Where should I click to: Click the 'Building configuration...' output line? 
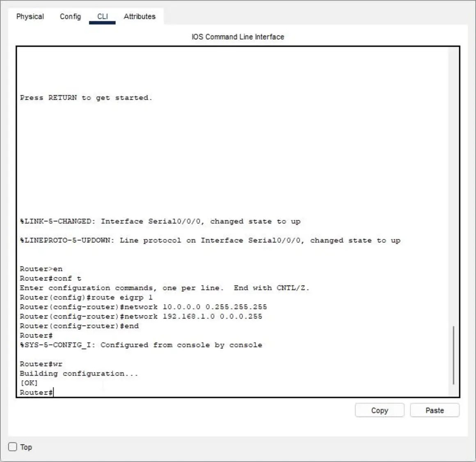coord(79,373)
